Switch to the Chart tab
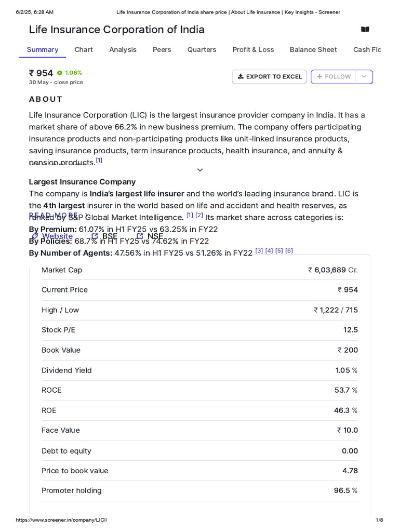 pos(84,49)
